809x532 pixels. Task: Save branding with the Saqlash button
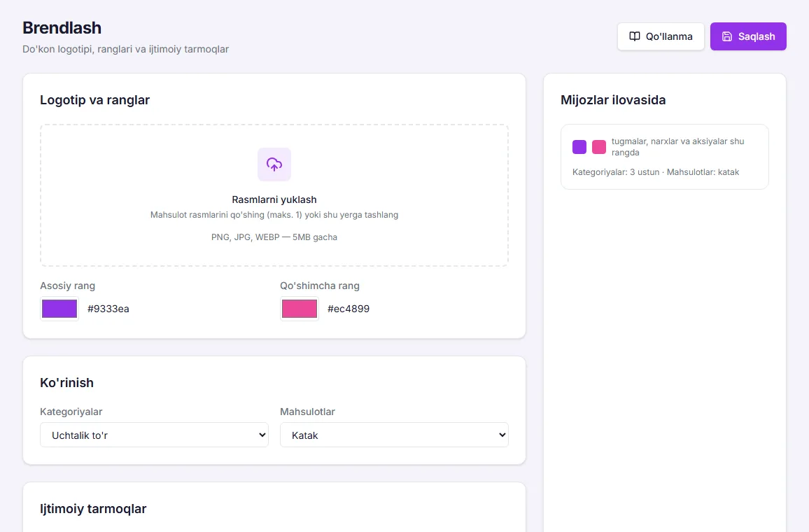[748, 36]
